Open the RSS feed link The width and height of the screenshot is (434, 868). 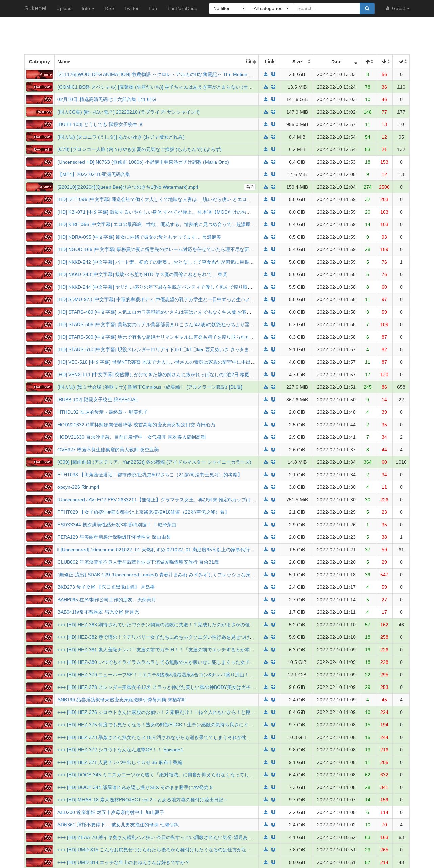pyautogui.click(x=109, y=8)
